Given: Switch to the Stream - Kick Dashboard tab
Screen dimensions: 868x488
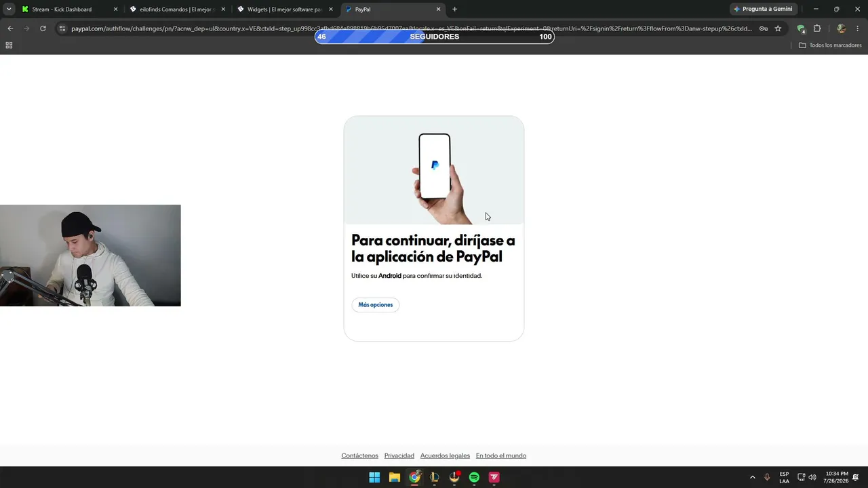Looking at the screenshot, I should tap(68, 9).
